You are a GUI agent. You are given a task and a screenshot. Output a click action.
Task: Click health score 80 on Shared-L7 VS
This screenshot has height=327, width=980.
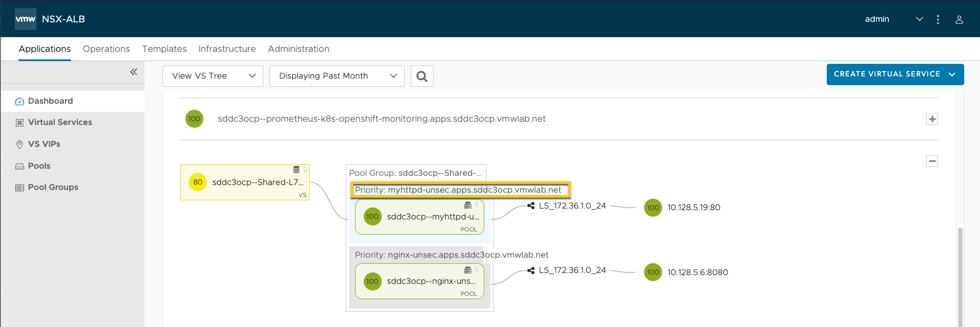(197, 182)
